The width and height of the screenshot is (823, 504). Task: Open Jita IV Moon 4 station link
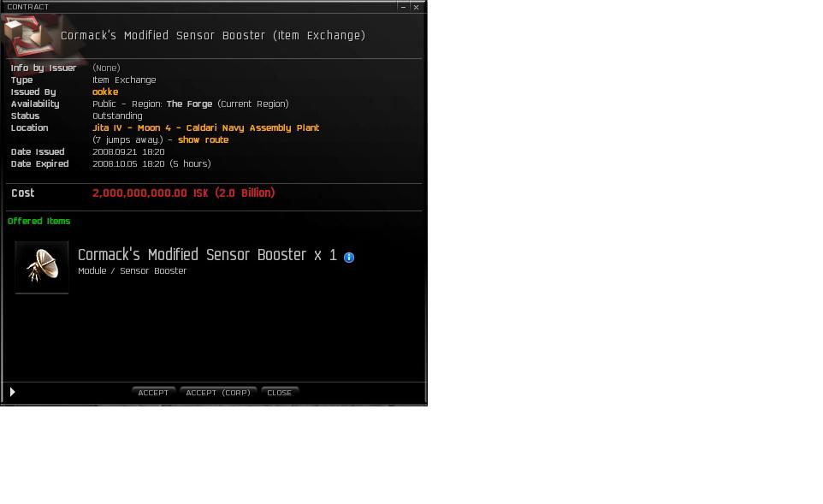[x=205, y=128]
